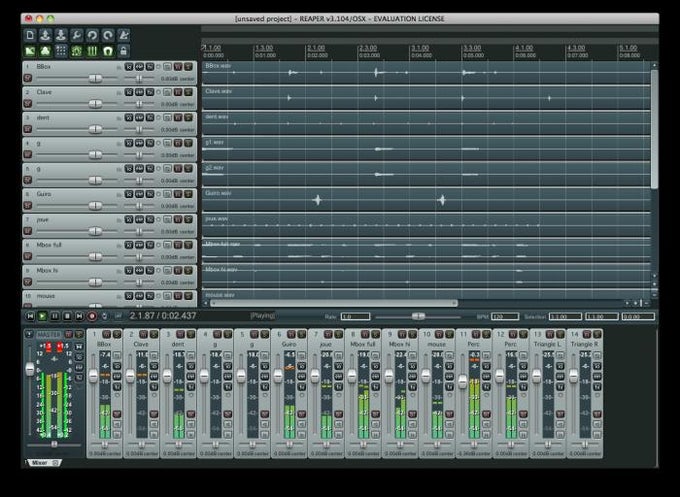
Task: Click the Undo arrow in the toolbar
Action: 92,35
